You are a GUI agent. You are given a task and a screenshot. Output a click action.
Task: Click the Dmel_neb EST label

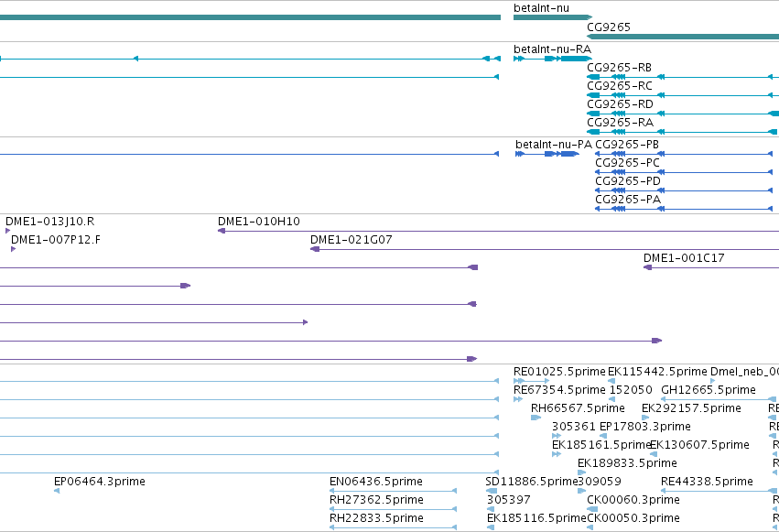point(745,372)
